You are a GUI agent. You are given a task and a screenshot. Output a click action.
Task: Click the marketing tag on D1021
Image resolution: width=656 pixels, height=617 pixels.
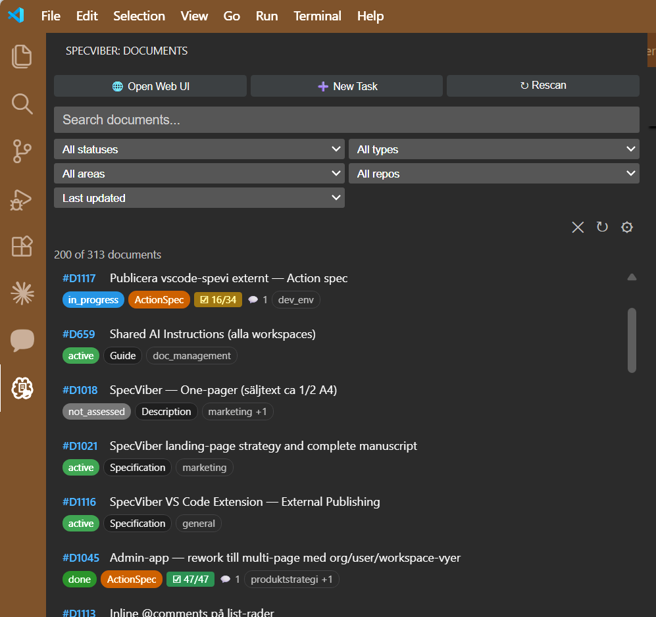tap(205, 468)
